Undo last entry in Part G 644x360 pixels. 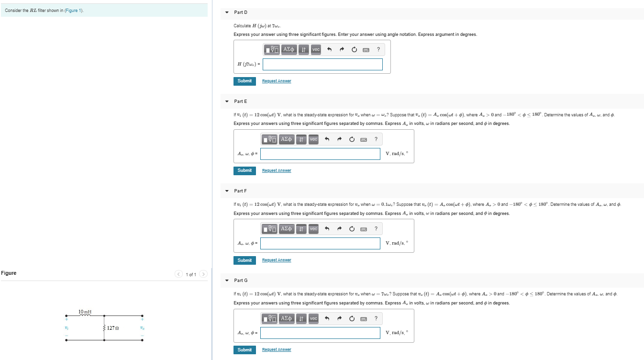pos(327,318)
